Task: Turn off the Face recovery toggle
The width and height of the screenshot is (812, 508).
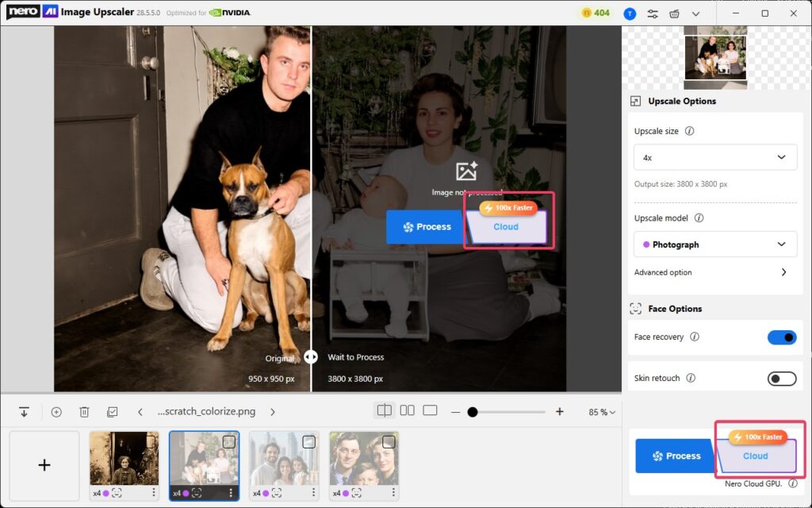Action: [x=781, y=337]
